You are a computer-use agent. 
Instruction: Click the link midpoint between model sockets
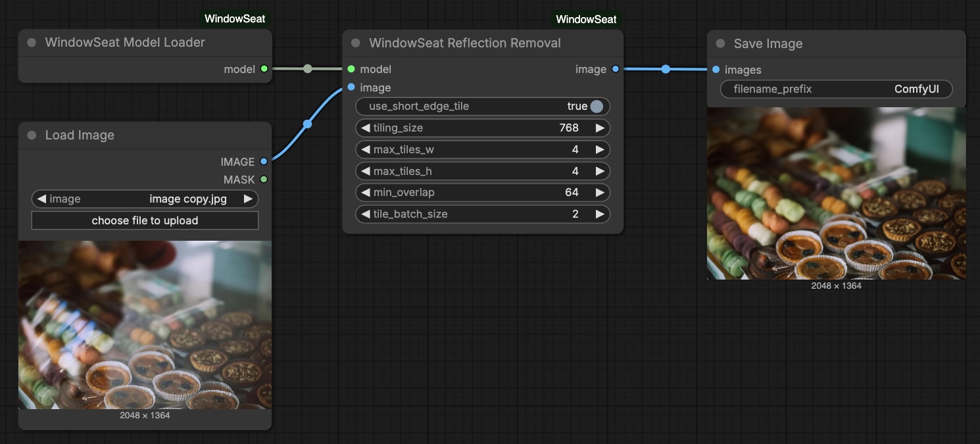pos(307,68)
